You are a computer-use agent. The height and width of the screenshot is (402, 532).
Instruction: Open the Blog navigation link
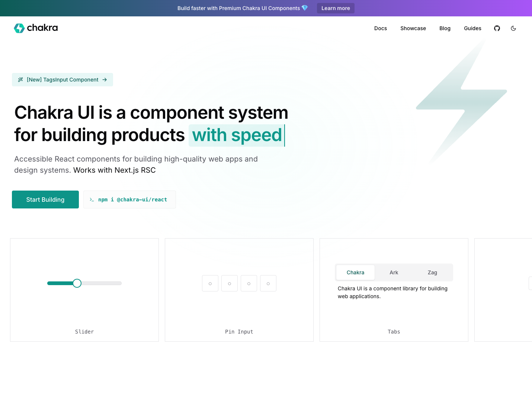pyautogui.click(x=445, y=28)
